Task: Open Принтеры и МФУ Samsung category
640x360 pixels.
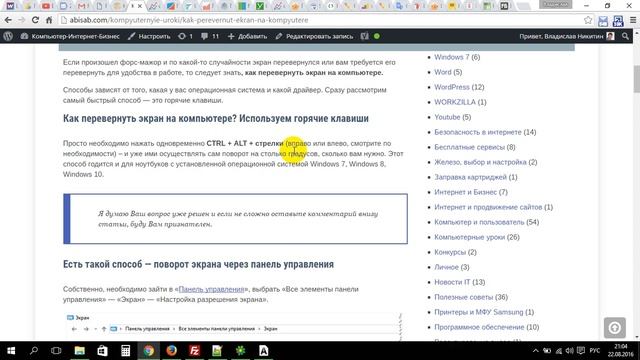Action: pyautogui.click(x=478, y=312)
